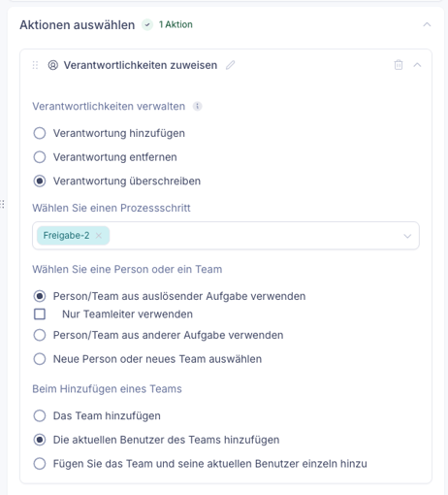This screenshot has height=495, width=448.
Task: Choose Person/Team aus anderer Aufgabe verwenden
Action: coord(40,335)
